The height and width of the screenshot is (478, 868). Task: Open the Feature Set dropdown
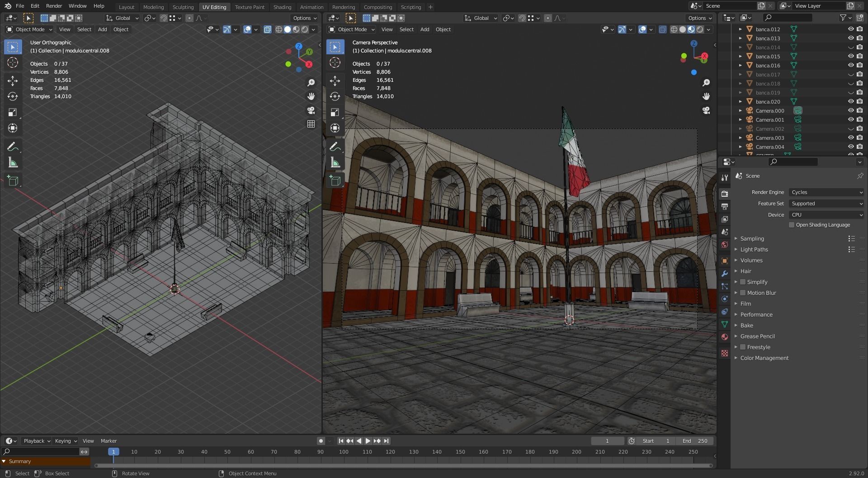[x=826, y=204]
